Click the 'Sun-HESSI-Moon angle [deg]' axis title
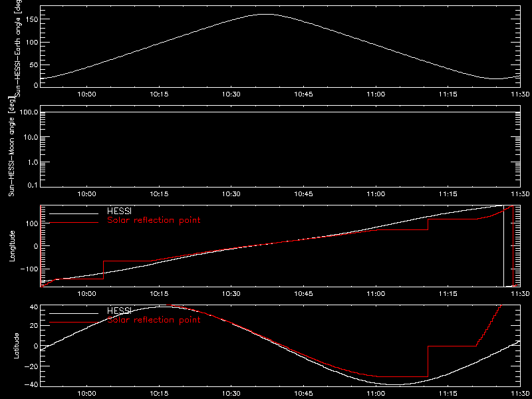The image size is (532, 399). coord(11,147)
